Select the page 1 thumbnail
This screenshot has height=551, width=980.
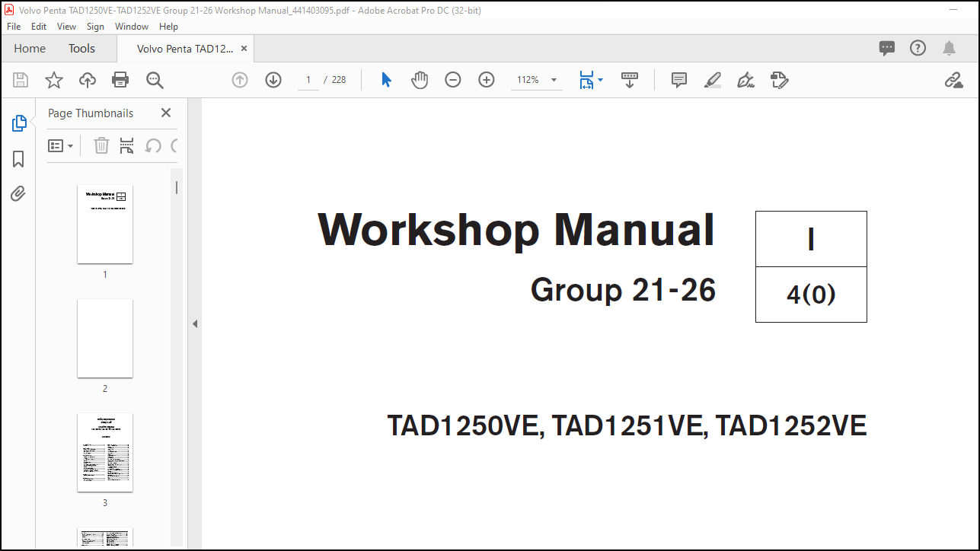point(105,225)
